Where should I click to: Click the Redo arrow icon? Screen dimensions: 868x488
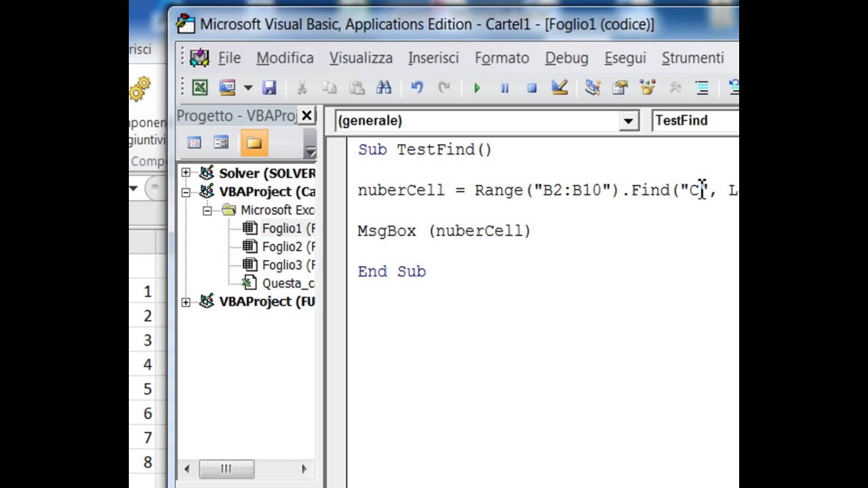pyautogui.click(x=444, y=87)
